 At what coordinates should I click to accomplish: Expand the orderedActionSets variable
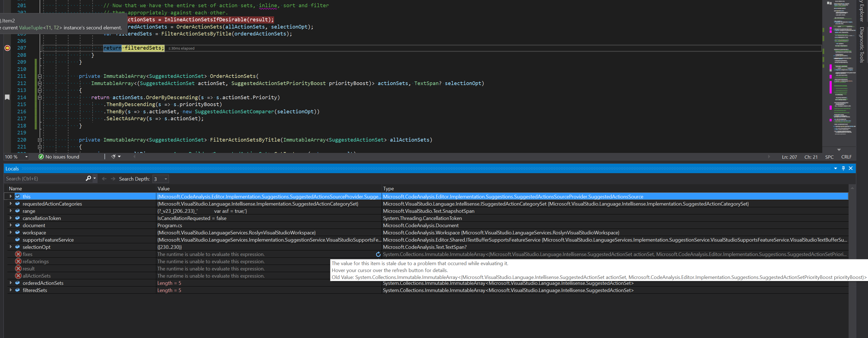pyautogui.click(x=11, y=283)
